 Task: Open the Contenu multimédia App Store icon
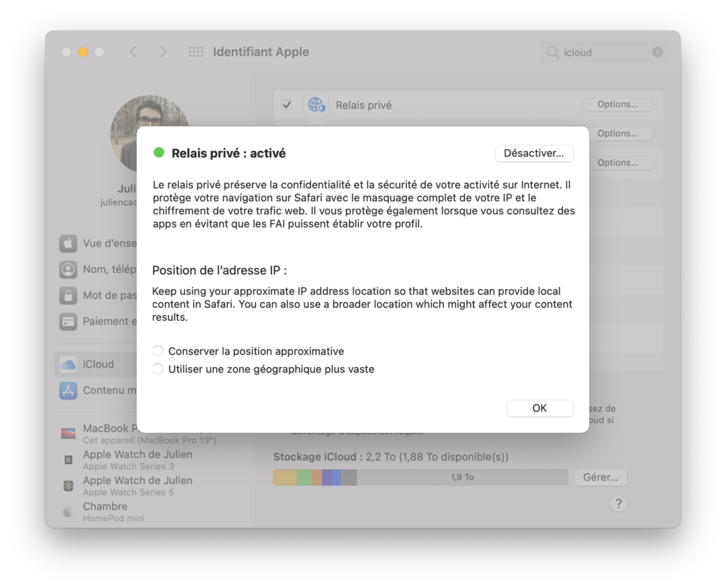[68, 390]
